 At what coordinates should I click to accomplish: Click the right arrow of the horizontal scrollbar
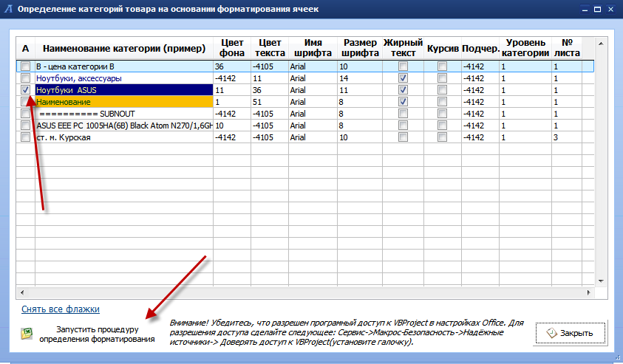[588, 292]
